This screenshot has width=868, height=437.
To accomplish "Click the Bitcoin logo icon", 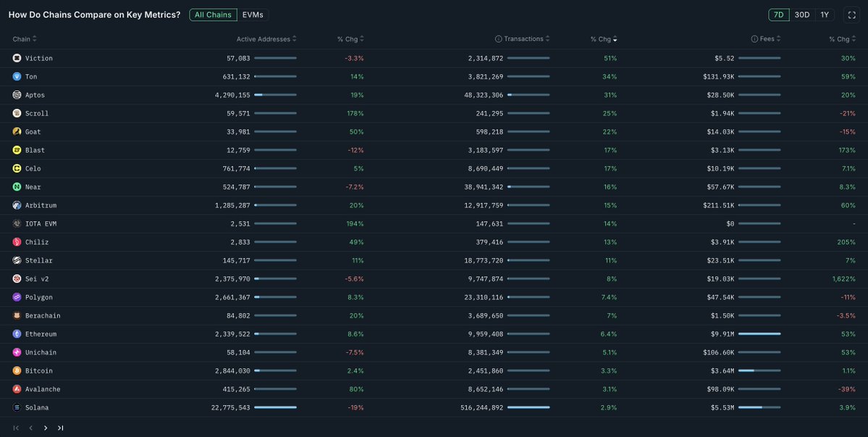I will tap(17, 370).
